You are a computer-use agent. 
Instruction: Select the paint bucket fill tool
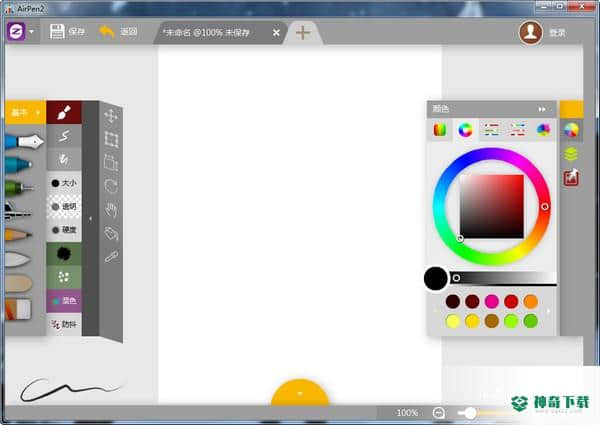pos(111,233)
